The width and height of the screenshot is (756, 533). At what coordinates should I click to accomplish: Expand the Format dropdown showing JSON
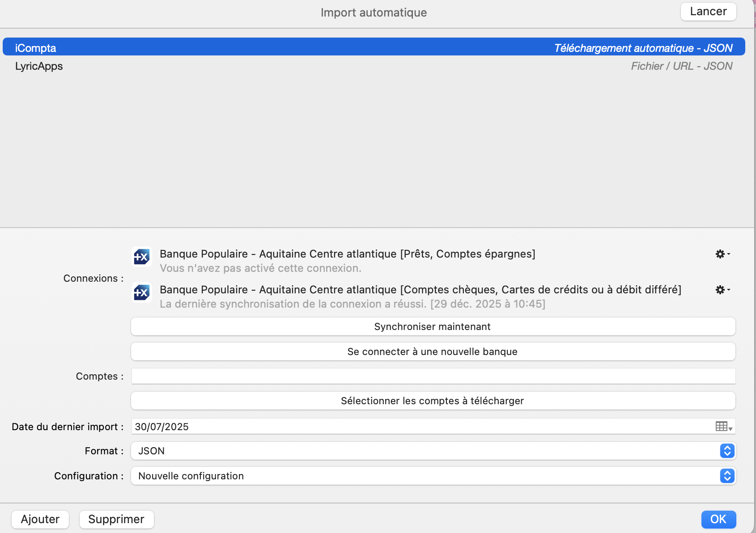coord(727,451)
